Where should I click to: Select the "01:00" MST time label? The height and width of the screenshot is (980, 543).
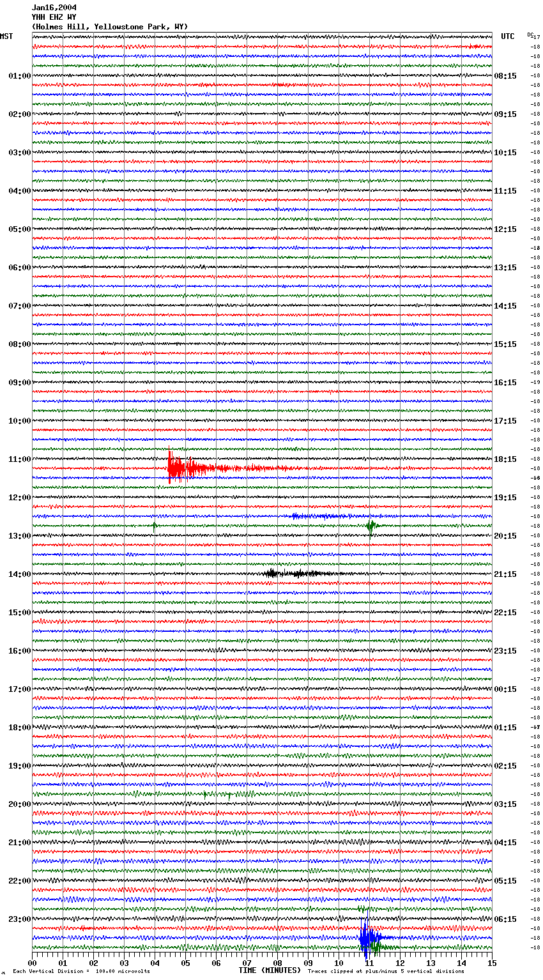[20, 76]
